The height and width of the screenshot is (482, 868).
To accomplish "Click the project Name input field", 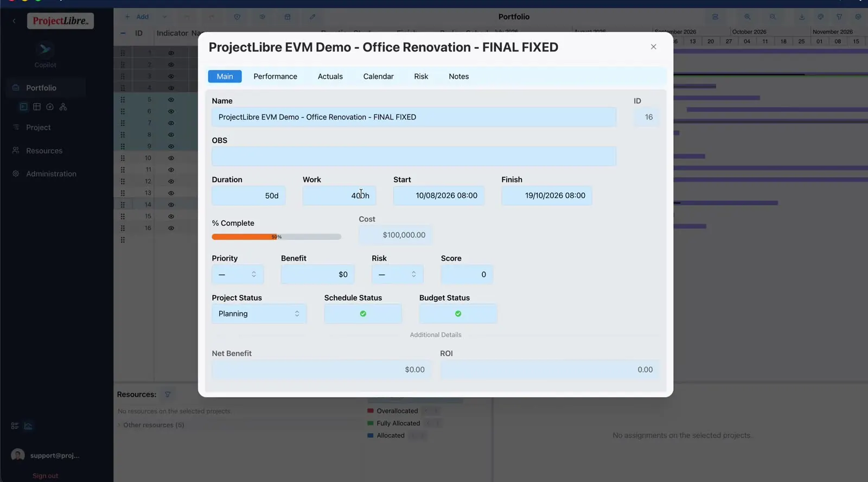I will pyautogui.click(x=414, y=117).
